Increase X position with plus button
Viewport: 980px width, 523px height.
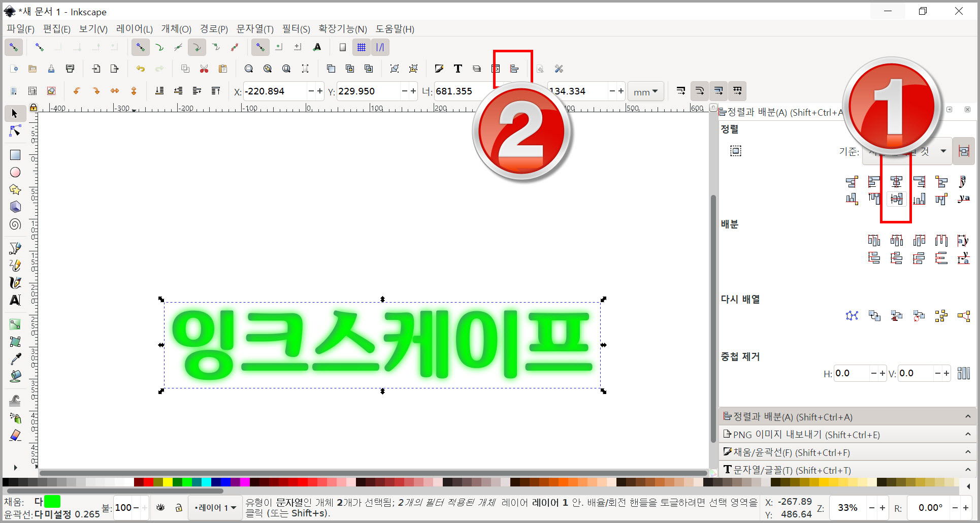[x=320, y=91]
